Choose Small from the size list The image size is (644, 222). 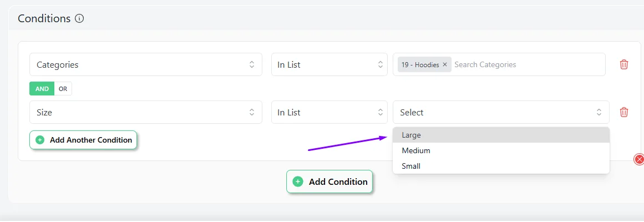[411, 166]
